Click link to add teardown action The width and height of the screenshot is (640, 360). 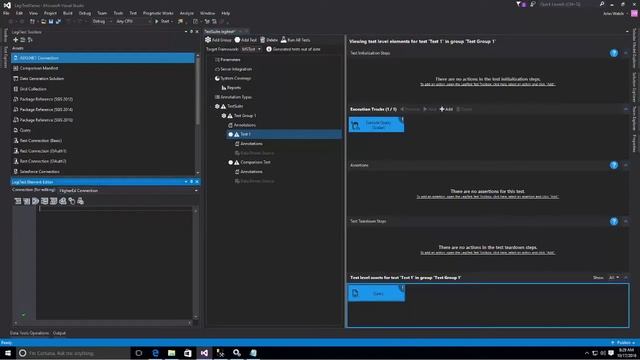tap(488, 253)
